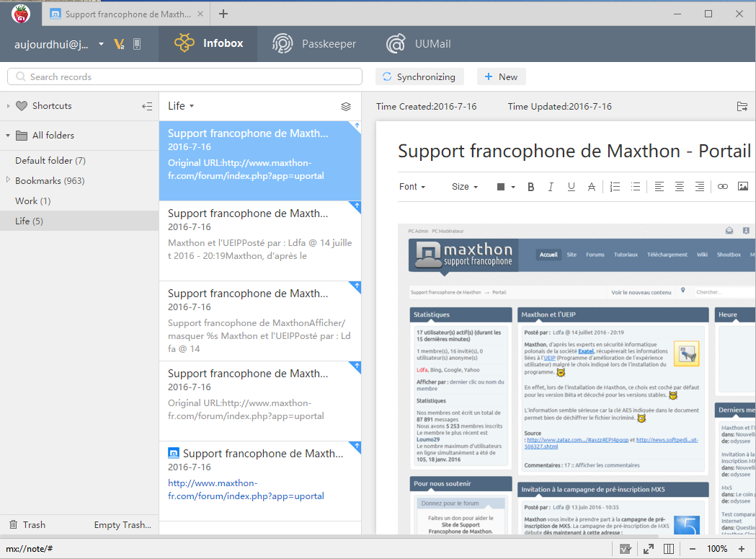This screenshot has height=559, width=756.
Task: Click the mx://note/# status bar text
Action: [29, 549]
